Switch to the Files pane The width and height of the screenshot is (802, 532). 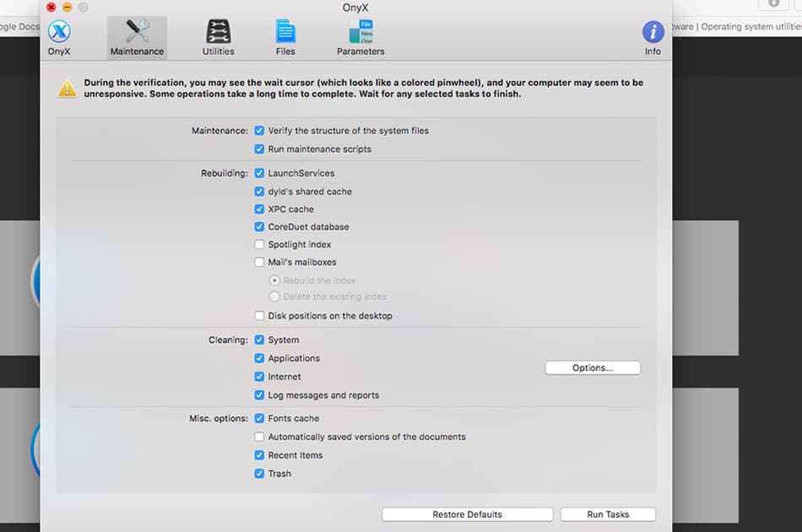coord(285,37)
